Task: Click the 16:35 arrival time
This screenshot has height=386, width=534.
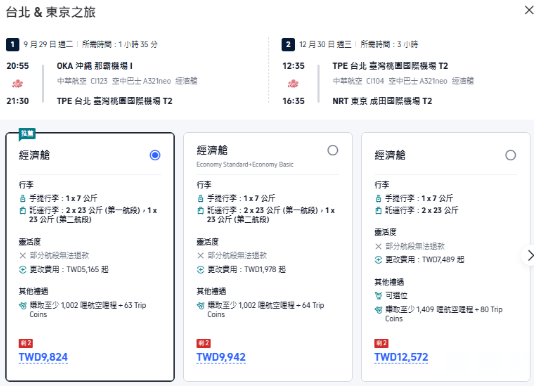Action: pyautogui.click(x=294, y=101)
